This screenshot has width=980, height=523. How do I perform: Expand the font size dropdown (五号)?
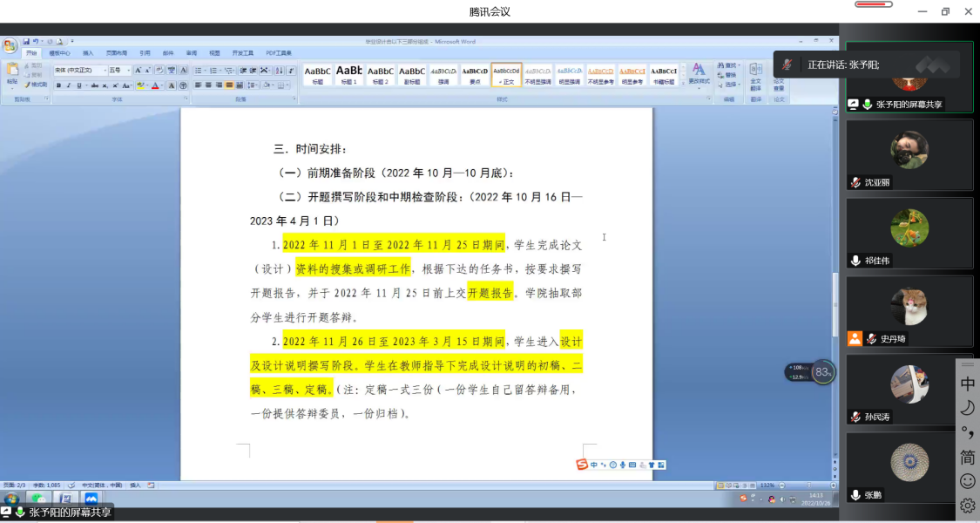pos(128,71)
